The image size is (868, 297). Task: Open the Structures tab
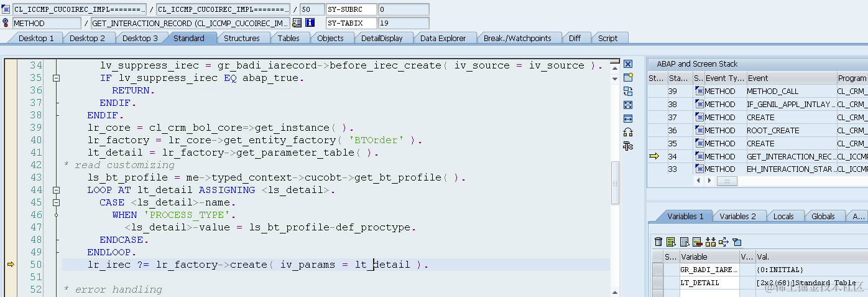point(242,38)
